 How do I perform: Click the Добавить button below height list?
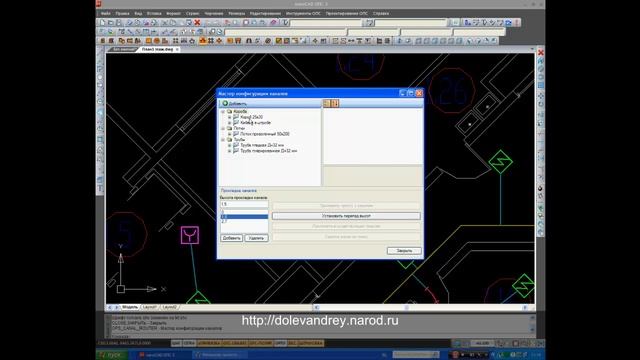pos(231,238)
